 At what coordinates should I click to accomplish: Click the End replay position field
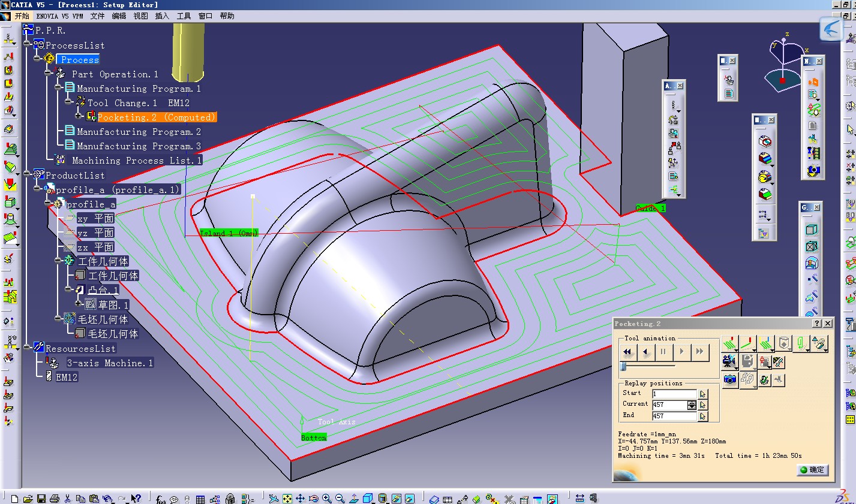[x=674, y=416]
